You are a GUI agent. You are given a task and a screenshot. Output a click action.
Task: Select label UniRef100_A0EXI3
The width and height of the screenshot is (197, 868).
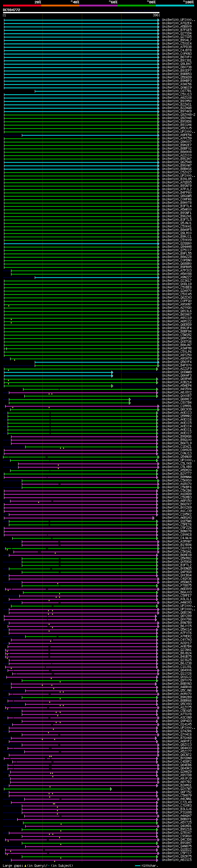coord(177,413)
